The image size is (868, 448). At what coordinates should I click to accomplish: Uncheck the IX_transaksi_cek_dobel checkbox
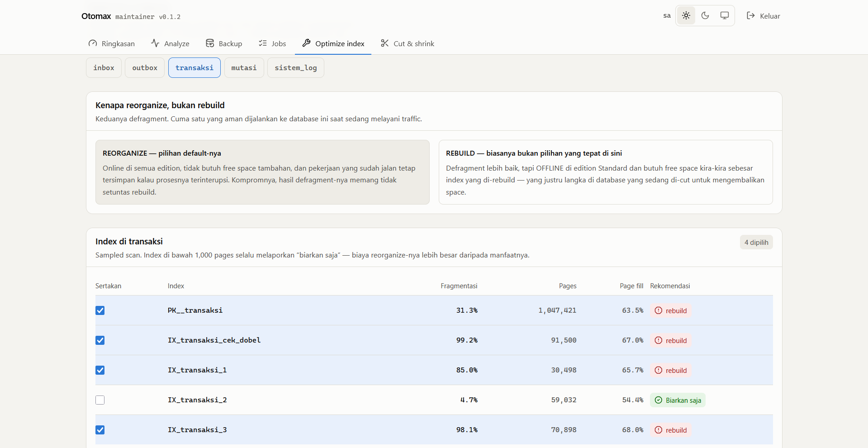tap(100, 340)
